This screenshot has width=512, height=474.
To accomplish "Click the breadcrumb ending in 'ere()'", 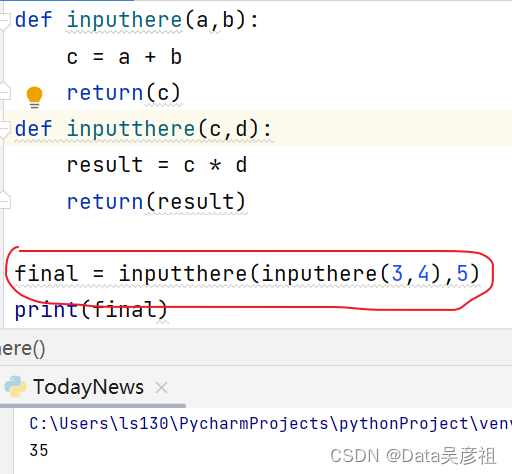I will point(22,349).
